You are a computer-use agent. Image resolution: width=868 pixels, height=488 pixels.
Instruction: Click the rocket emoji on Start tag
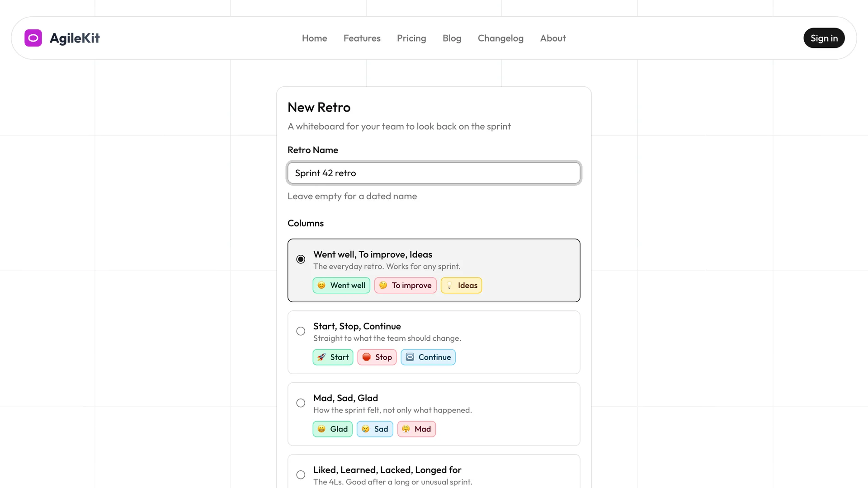tap(321, 357)
